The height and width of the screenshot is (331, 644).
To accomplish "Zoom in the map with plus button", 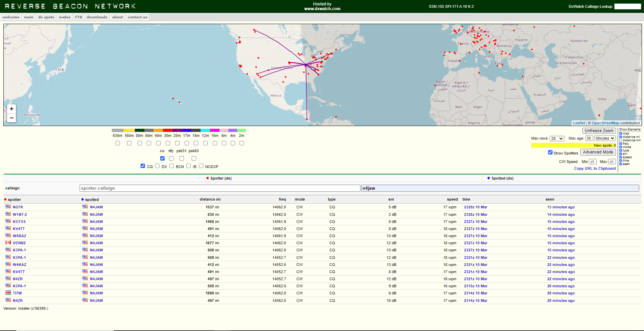I will 12,109.
